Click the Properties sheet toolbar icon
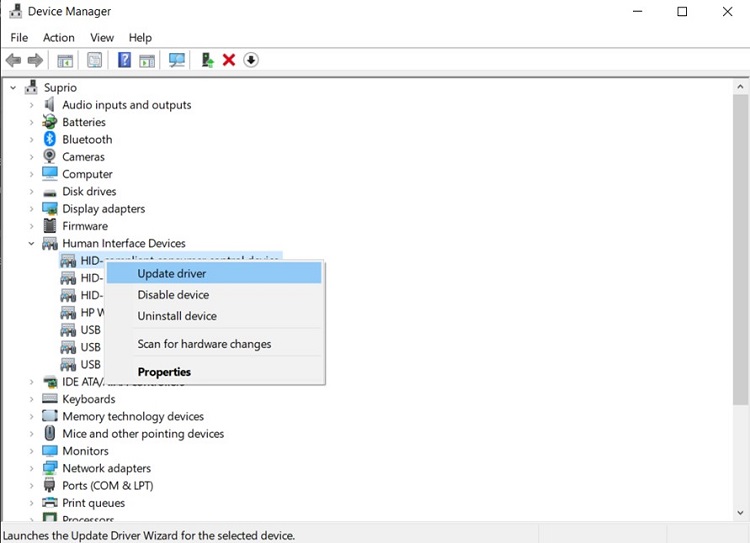 pos(94,60)
